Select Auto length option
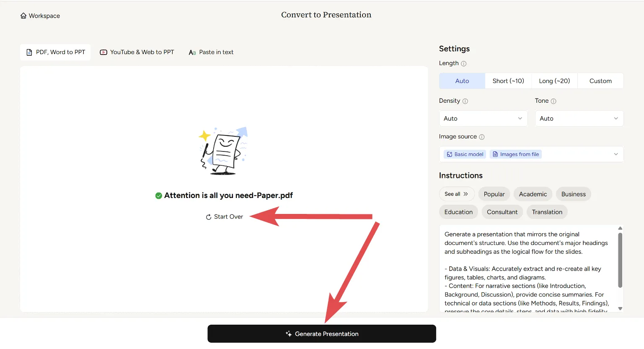 462,81
